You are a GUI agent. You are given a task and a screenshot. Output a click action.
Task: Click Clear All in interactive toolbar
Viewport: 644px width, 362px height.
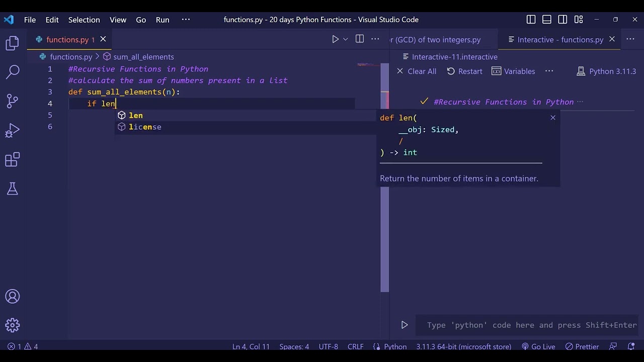(x=417, y=71)
